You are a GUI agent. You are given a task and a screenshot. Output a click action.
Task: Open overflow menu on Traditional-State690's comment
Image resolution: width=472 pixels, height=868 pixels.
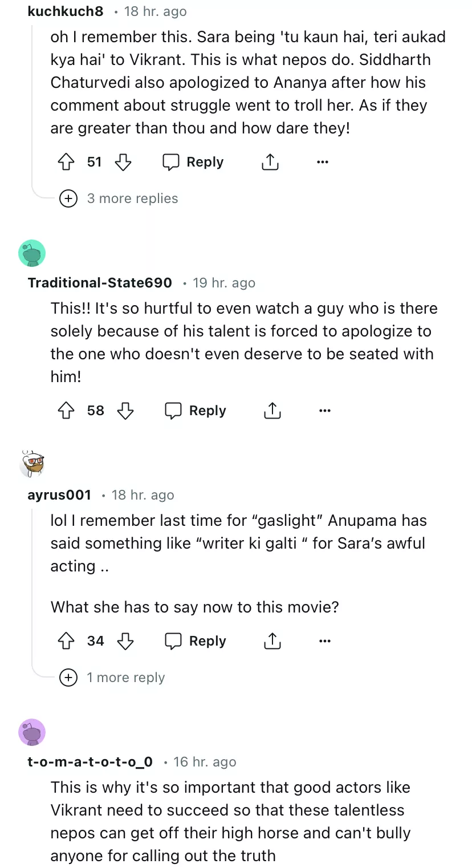click(x=325, y=411)
